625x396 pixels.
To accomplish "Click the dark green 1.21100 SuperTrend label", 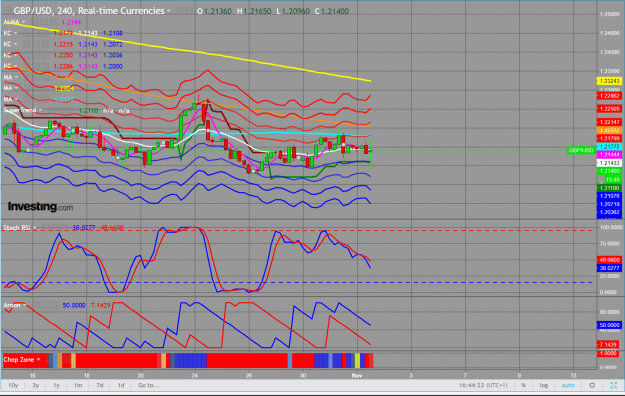I will pyautogui.click(x=609, y=188).
